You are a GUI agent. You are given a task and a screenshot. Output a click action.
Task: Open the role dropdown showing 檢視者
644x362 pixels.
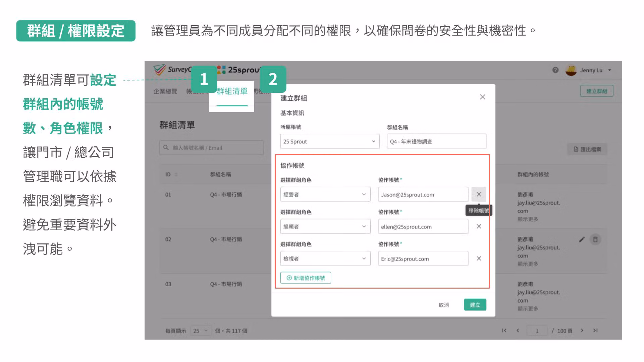tap(325, 258)
